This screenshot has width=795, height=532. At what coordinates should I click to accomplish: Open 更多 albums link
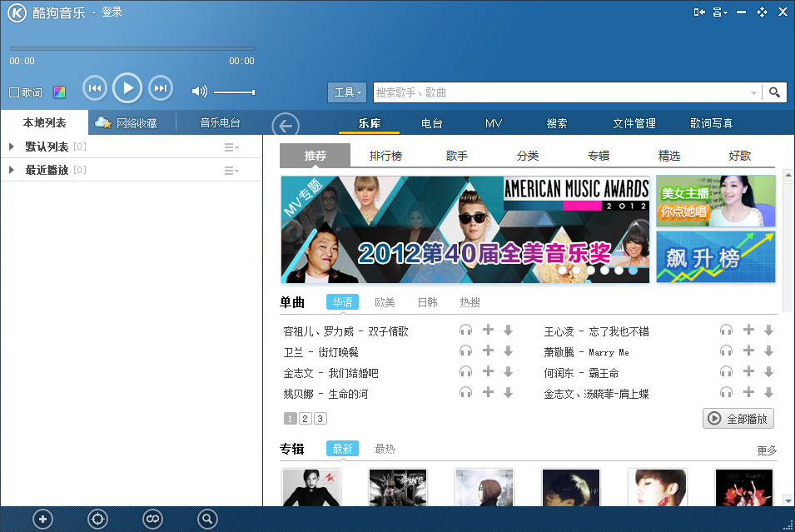767,450
